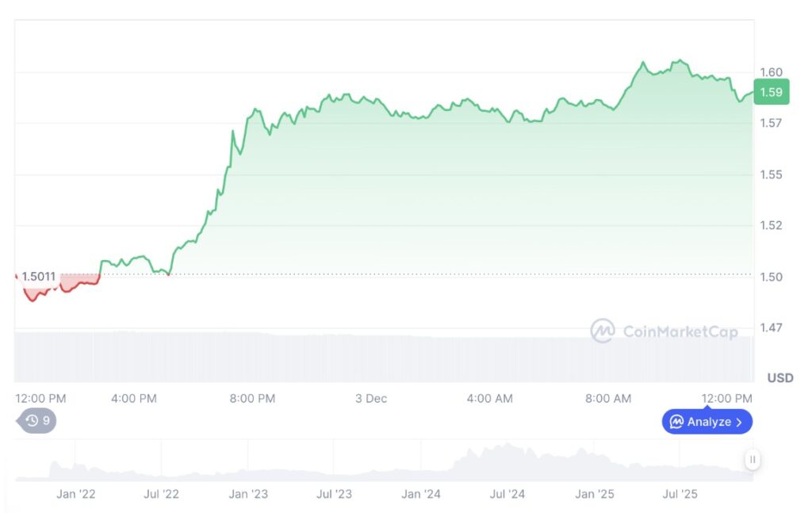Select the 3 Dec date axis label
Screen dimensions: 812x513
[371, 398]
